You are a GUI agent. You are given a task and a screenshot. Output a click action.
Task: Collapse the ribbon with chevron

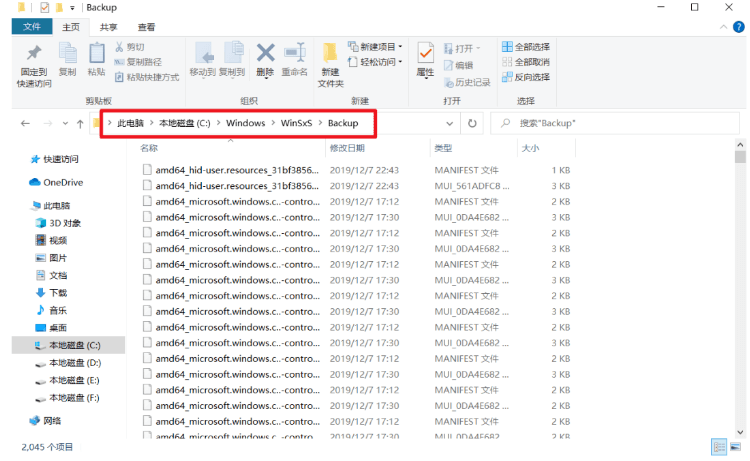[723, 27]
